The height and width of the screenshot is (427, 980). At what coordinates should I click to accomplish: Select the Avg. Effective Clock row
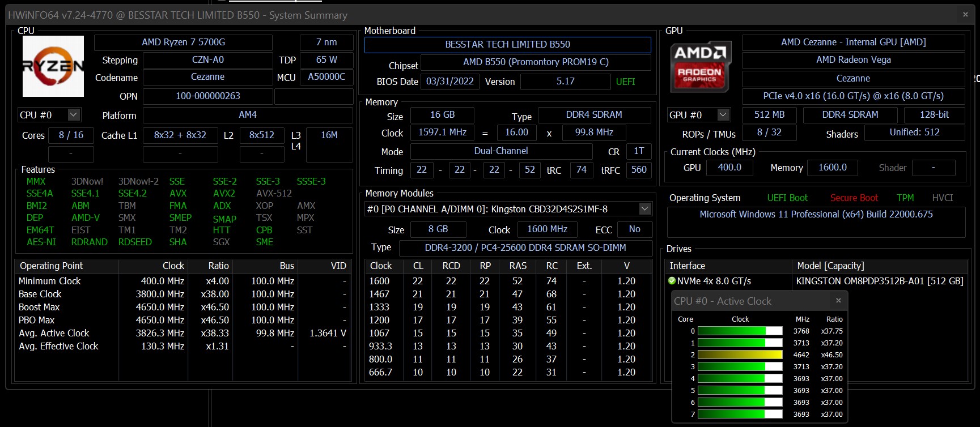pyautogui.click(x=183, y=347)
